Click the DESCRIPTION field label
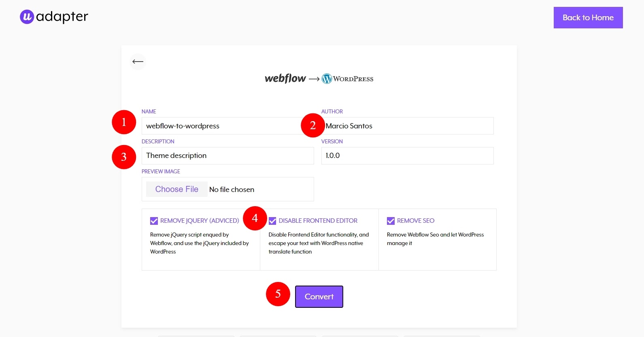 pos(158,141)
